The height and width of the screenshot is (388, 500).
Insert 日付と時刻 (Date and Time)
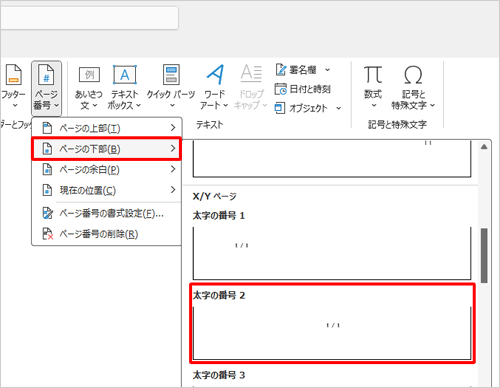tap(303, 89)
